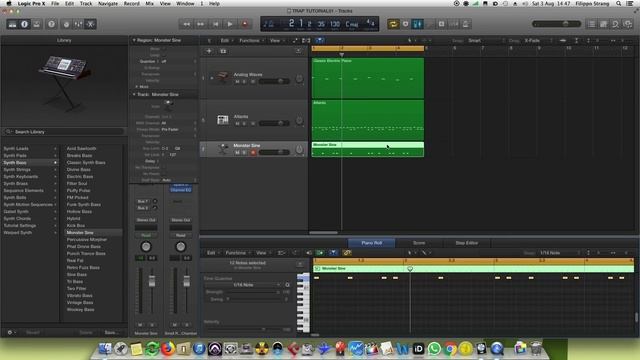Open the Drag X-Fade dropdown
This screenshot has height=360, width=640.
[538, 40]
